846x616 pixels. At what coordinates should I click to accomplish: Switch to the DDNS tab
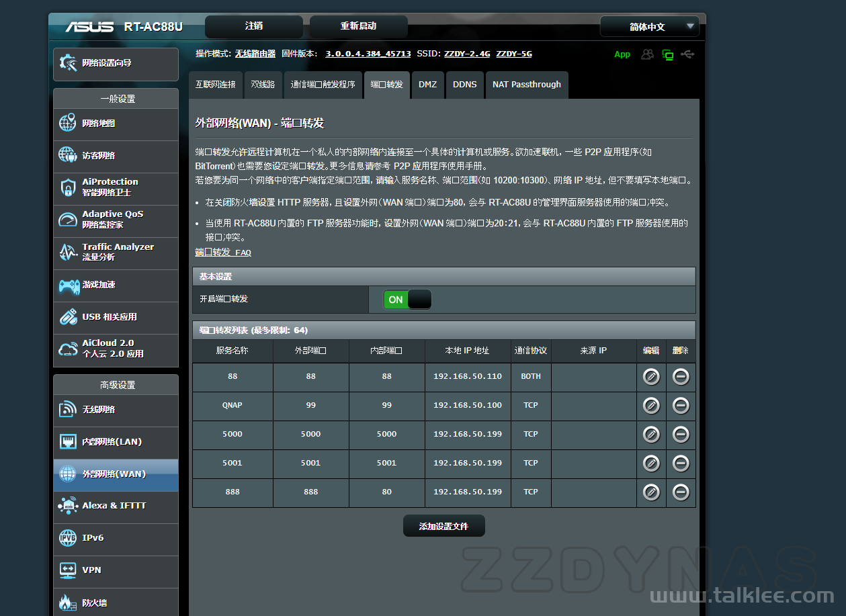point(465,85)
